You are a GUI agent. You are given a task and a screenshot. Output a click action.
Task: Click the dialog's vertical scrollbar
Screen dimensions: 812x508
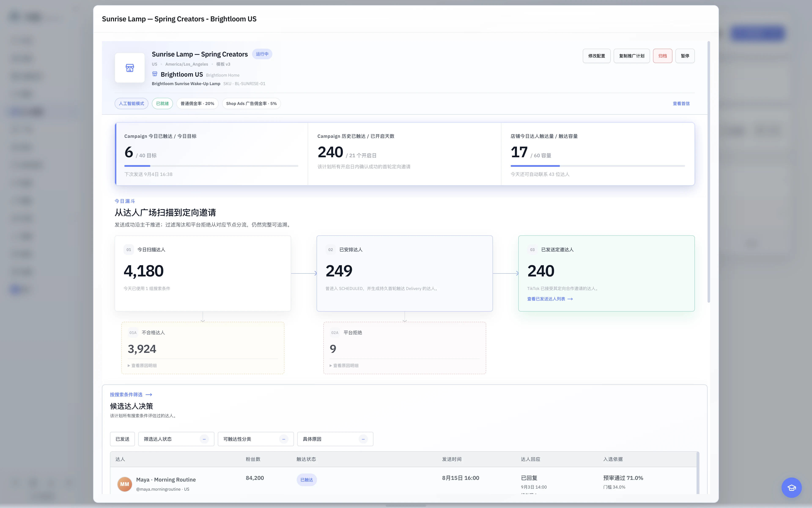pos(709,171)
